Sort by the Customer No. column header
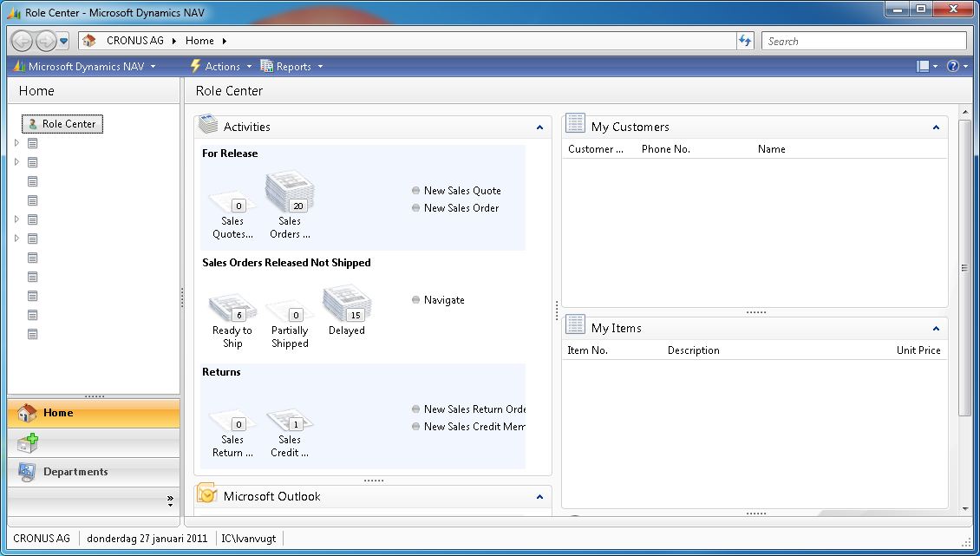This screenshot has height=556, width=980. [x=596, y=149]
